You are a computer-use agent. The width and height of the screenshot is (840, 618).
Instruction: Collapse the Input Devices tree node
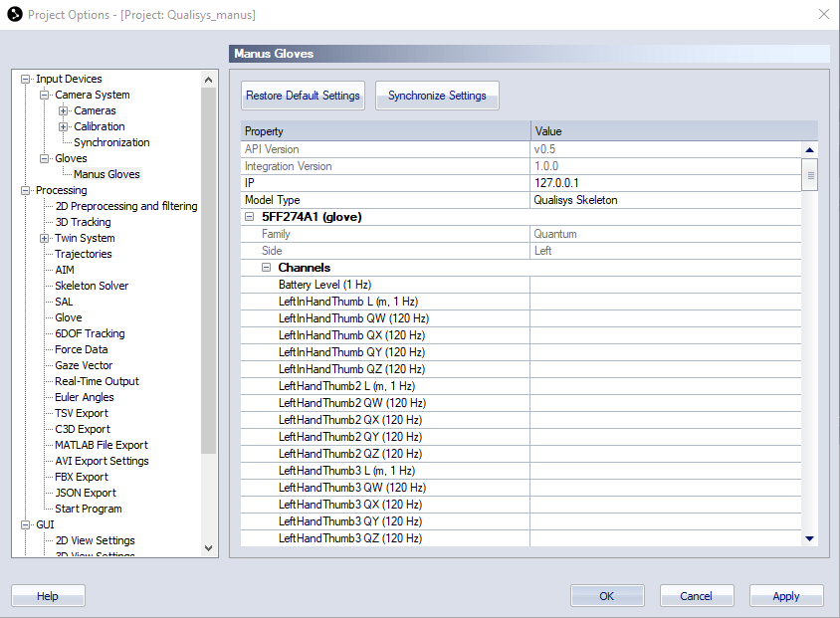pos(26,80)
